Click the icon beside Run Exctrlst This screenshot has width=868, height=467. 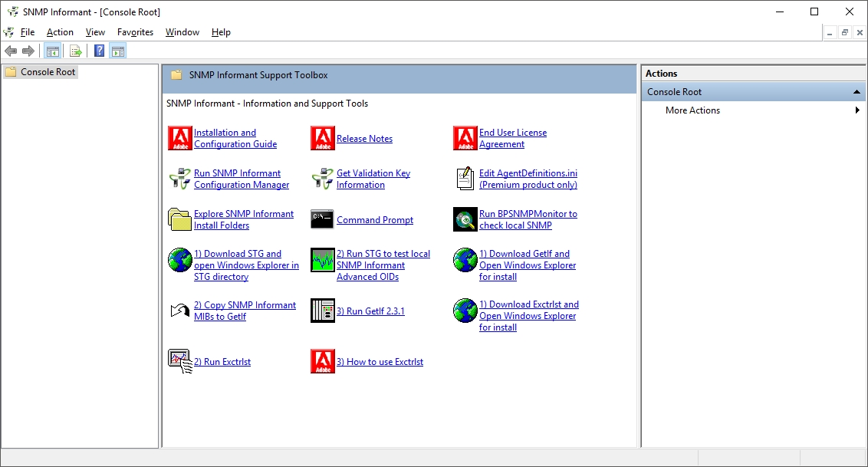[x=180, y=361]
